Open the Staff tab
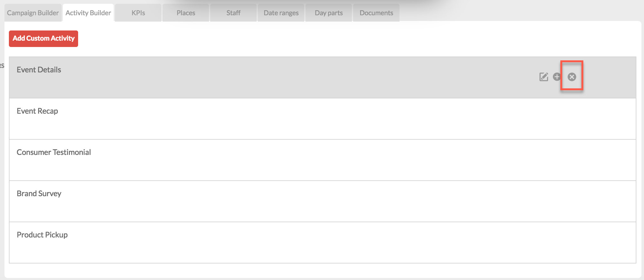The height and width of the screenshot is (280, 644). (x=233, y=13)
